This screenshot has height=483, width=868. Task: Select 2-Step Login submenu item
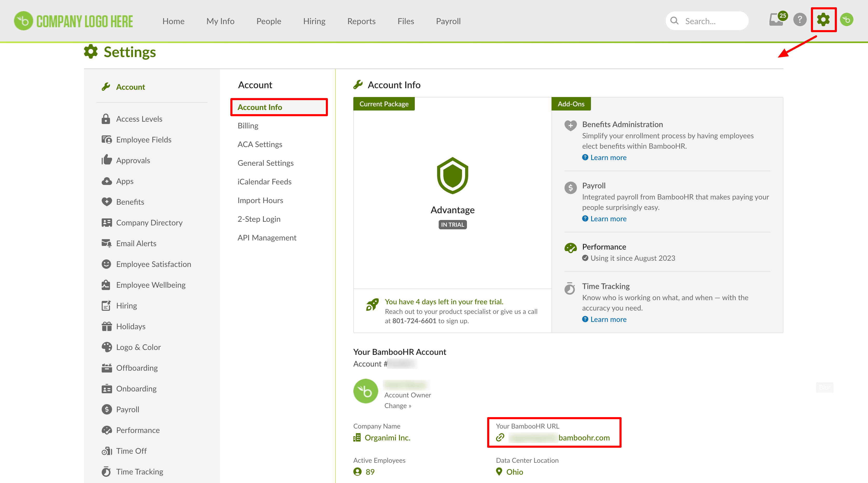[x=259, y=219]
